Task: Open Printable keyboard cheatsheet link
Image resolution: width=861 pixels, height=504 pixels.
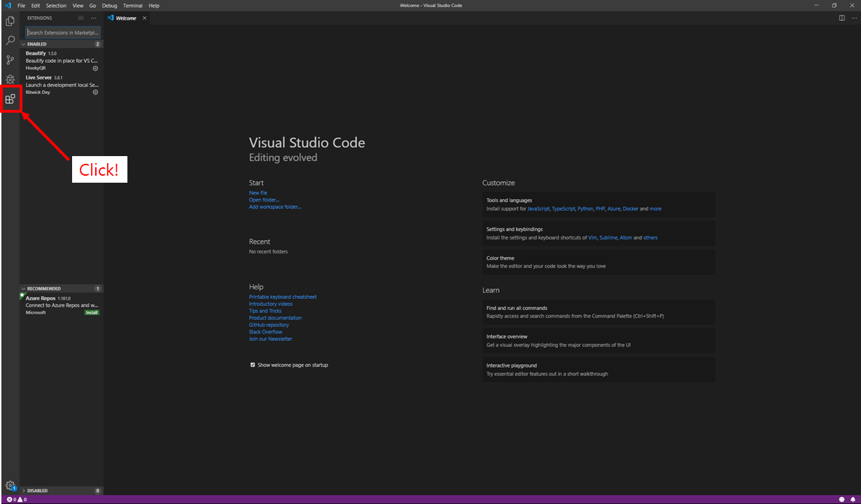Action: click(283, 297)
